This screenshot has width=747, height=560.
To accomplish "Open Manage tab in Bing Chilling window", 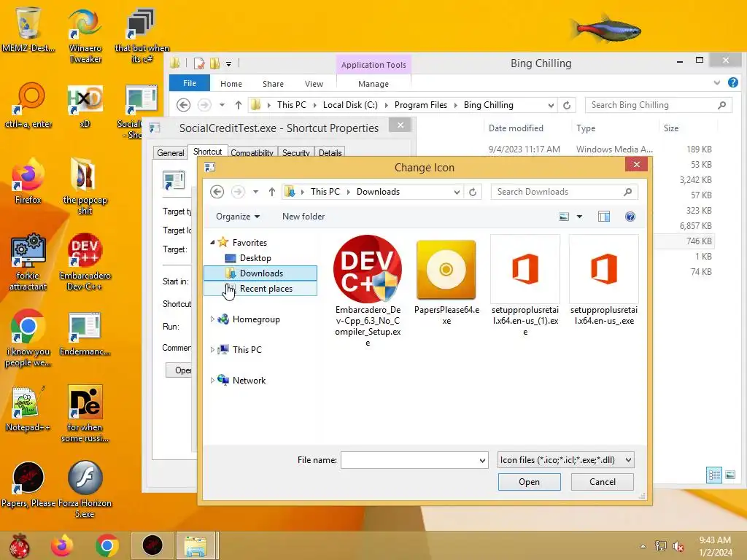I will [x=373, y=84].
